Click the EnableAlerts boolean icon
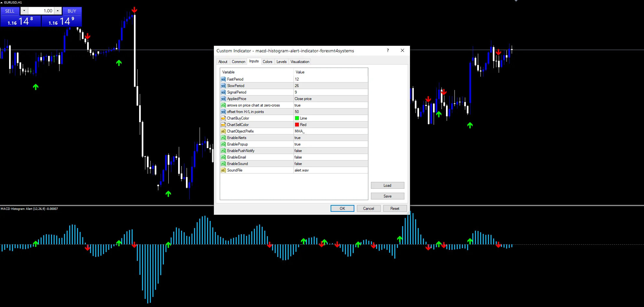 click(x=223, y=138)
